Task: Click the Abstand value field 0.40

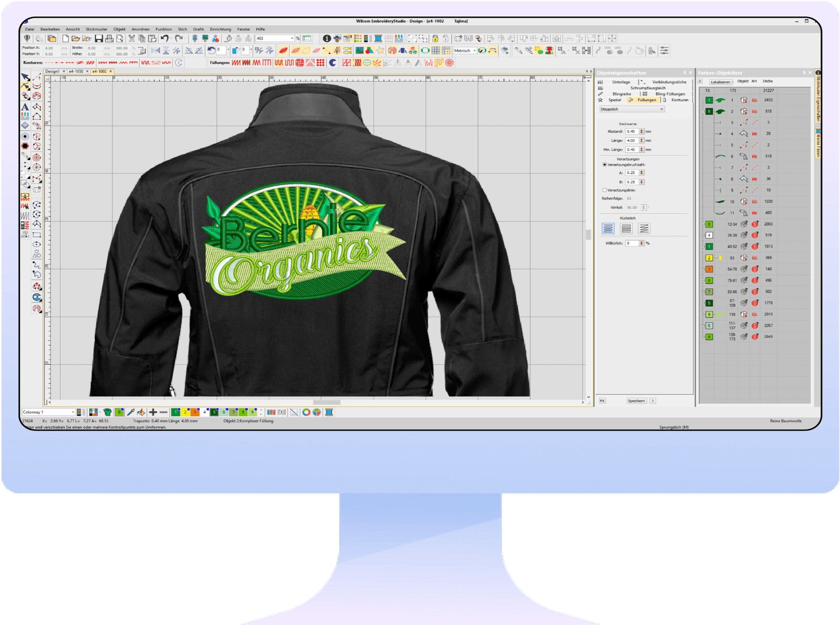Action: pos(632,131)
